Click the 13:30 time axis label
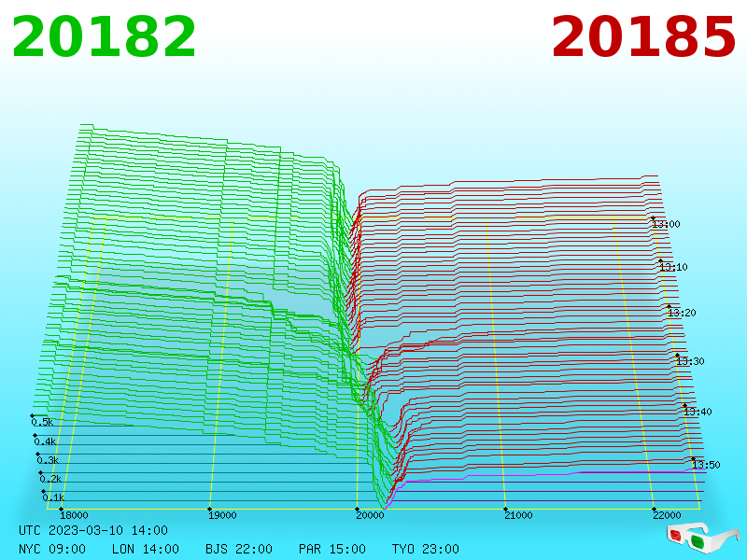Screen dimensions: 747x560 point(690,361)
